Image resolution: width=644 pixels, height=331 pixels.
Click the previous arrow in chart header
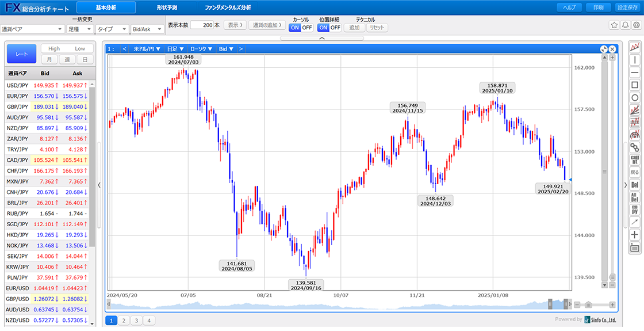coord(124,49)
